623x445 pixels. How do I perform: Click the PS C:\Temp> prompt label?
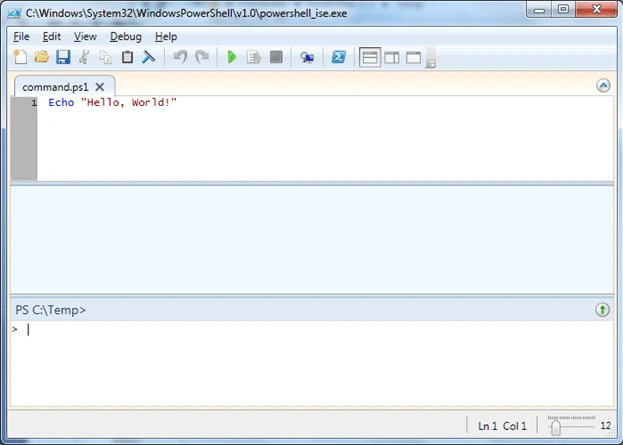click(x=50, y=310)
